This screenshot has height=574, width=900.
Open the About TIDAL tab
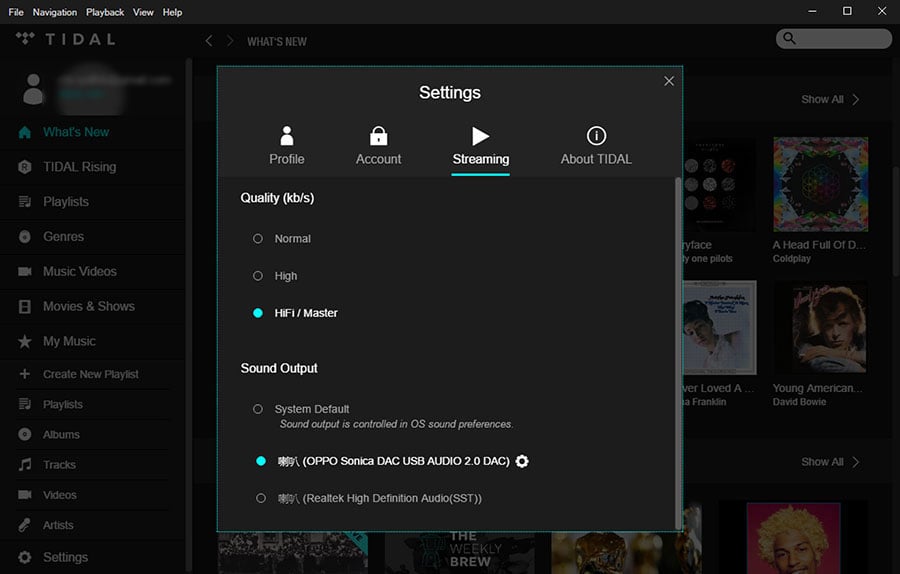[x=596, y=146]
